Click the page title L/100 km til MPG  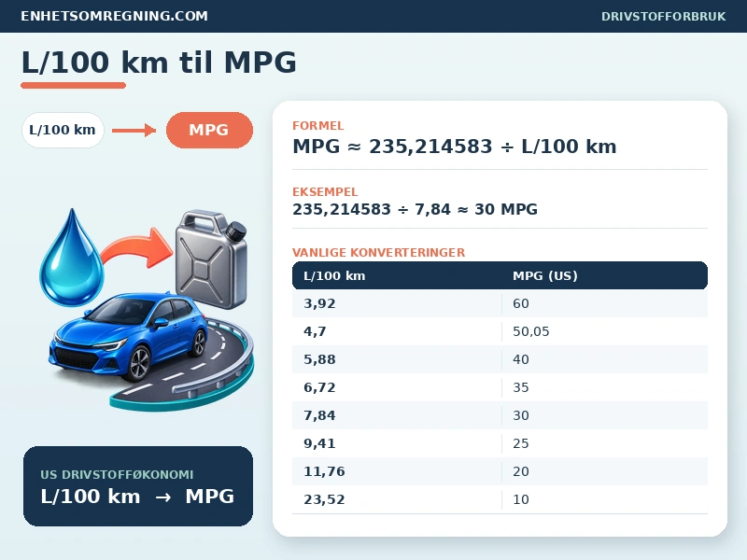point(159,63)
